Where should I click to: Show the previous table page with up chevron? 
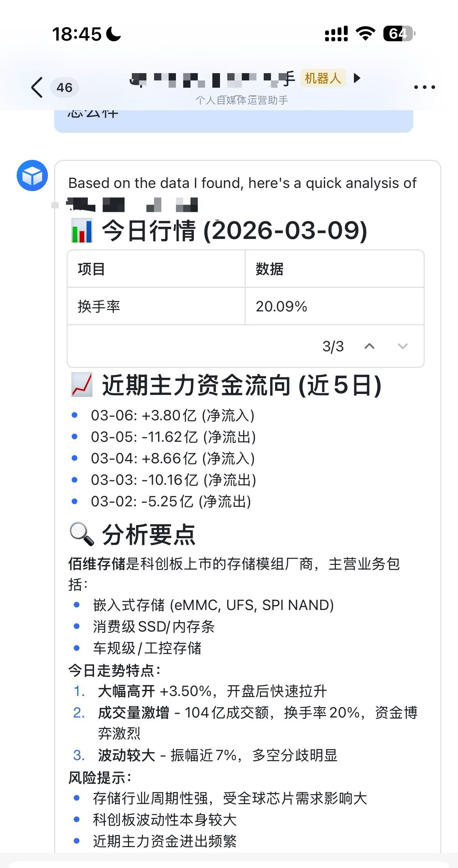370,346
